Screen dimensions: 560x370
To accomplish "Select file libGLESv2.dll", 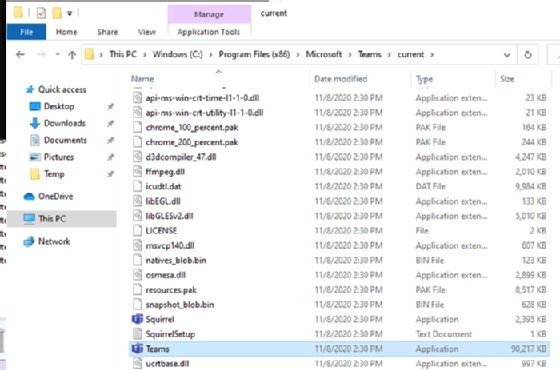I will coord(169,216).
